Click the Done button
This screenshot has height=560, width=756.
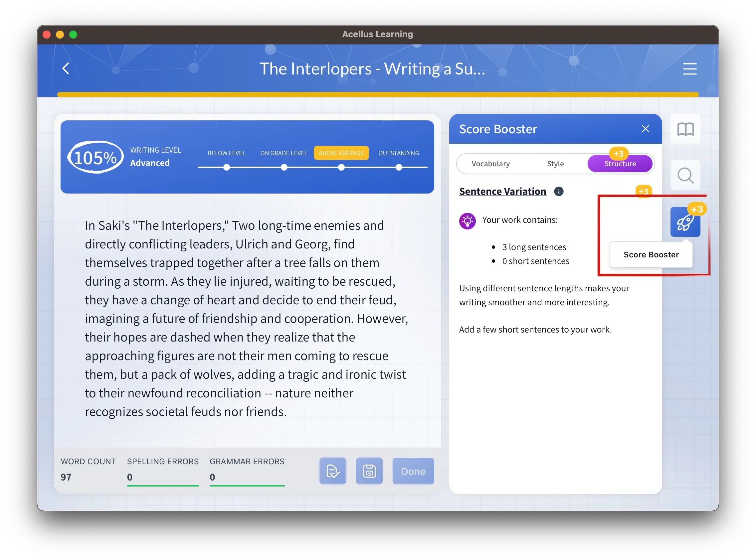[x=413, y=471]
